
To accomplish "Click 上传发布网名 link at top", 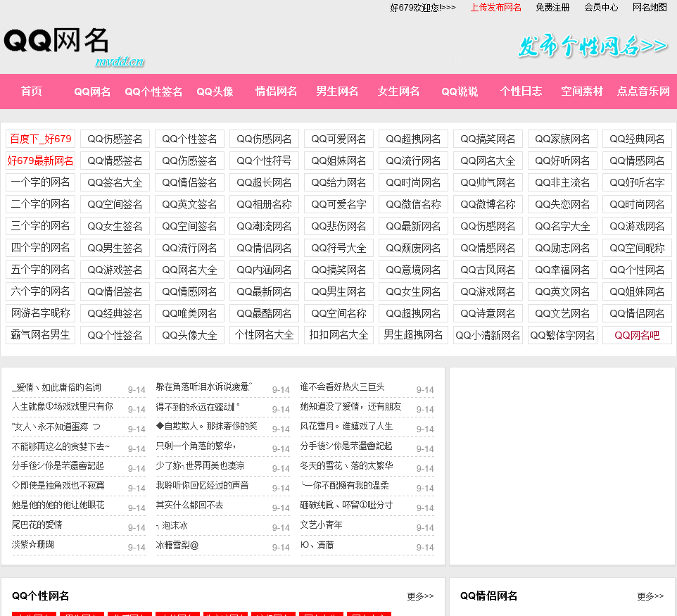I will (x=495, y=7).
